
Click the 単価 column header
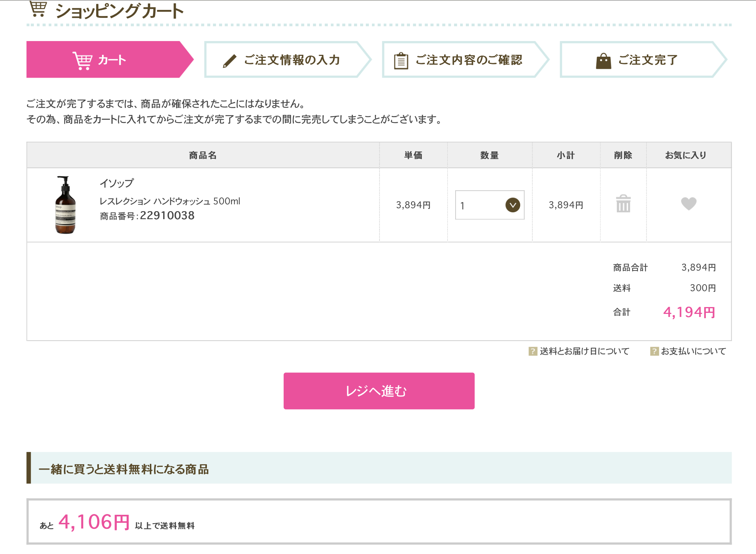[413, 155]
